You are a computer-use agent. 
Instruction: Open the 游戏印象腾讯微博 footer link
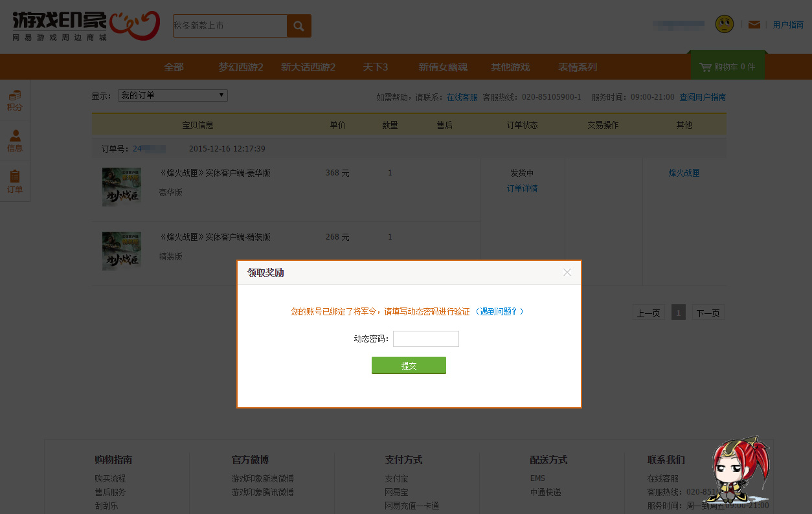point(263,492)
